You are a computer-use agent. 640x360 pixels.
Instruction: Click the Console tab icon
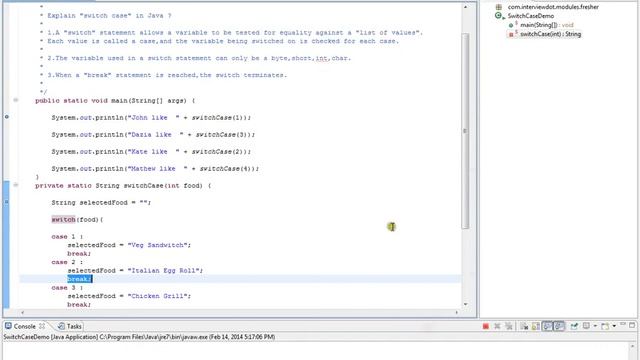pos(8,326)
